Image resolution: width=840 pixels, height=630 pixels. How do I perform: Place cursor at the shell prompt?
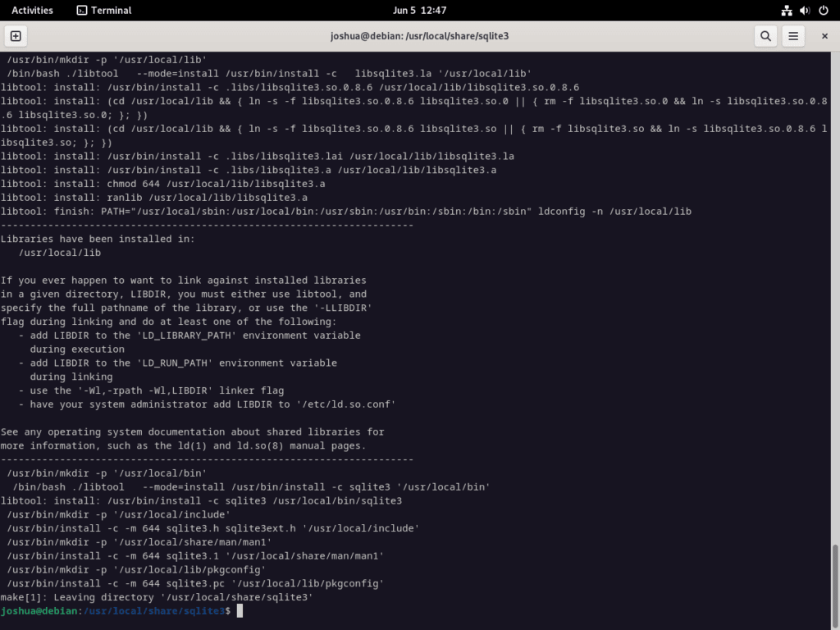tap(238, 610)
